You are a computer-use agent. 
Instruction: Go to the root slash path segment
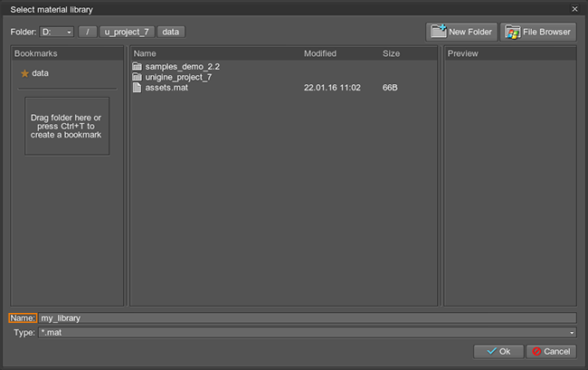coord(88,32)
